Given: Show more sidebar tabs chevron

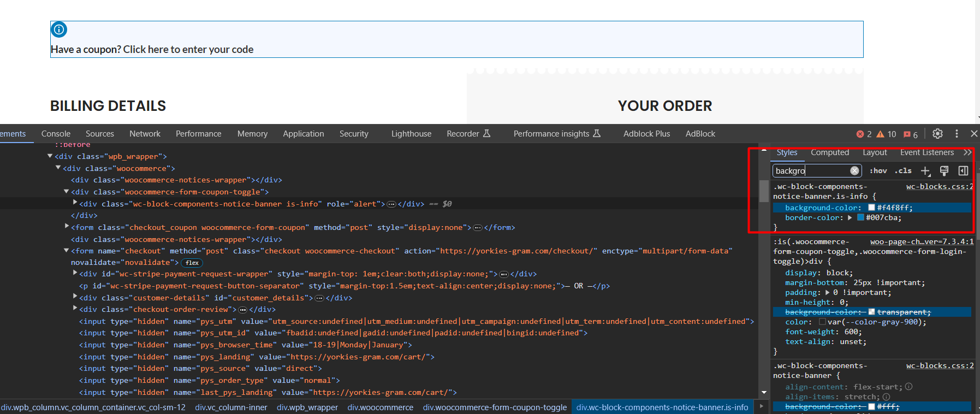Looking at the screenshot, I should pyautogui.click(x=967, y=152).
